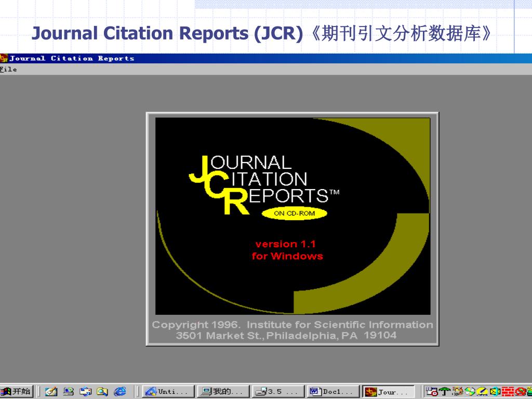Click the orange flame tray icon

(x=458, y=392)
